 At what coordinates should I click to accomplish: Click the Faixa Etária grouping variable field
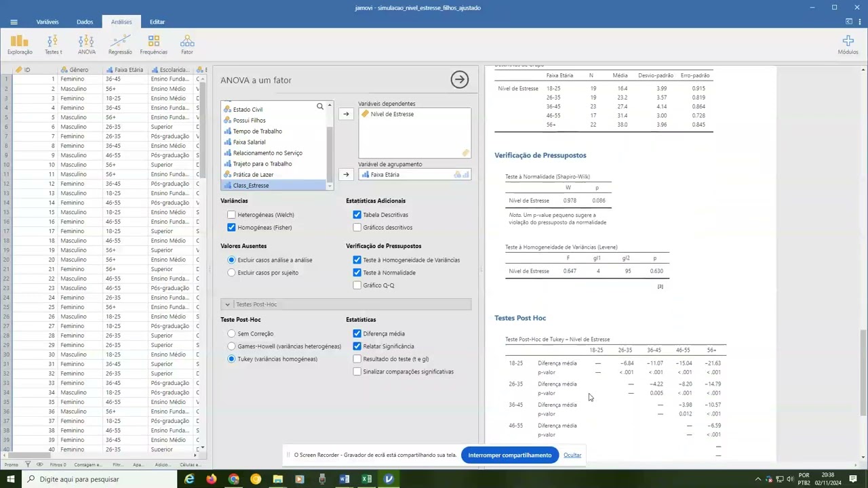click(x=414, y=174)
